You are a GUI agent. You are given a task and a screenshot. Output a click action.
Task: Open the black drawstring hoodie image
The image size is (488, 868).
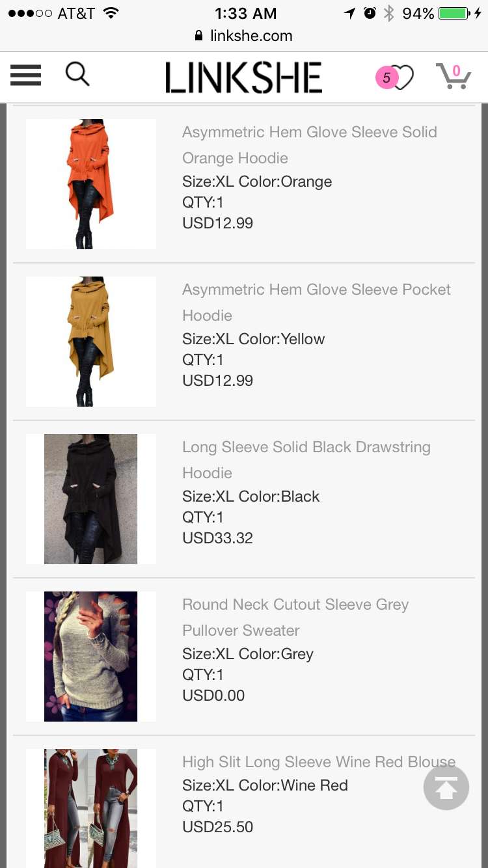(x=91, y=499)
